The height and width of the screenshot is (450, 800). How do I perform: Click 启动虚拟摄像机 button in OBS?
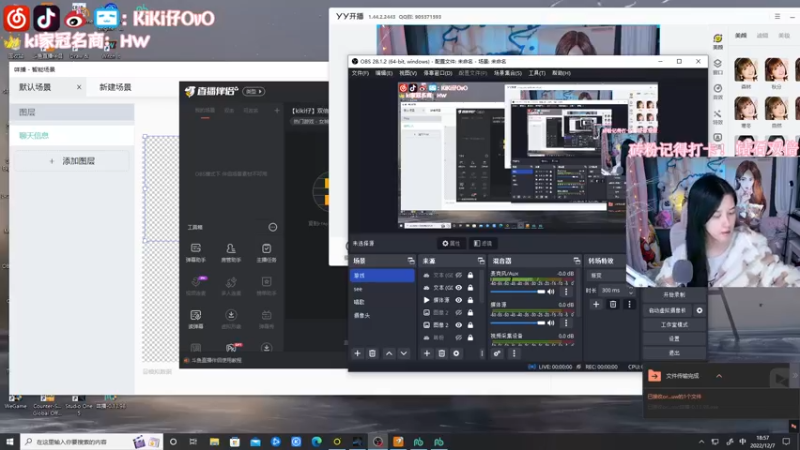667,310
